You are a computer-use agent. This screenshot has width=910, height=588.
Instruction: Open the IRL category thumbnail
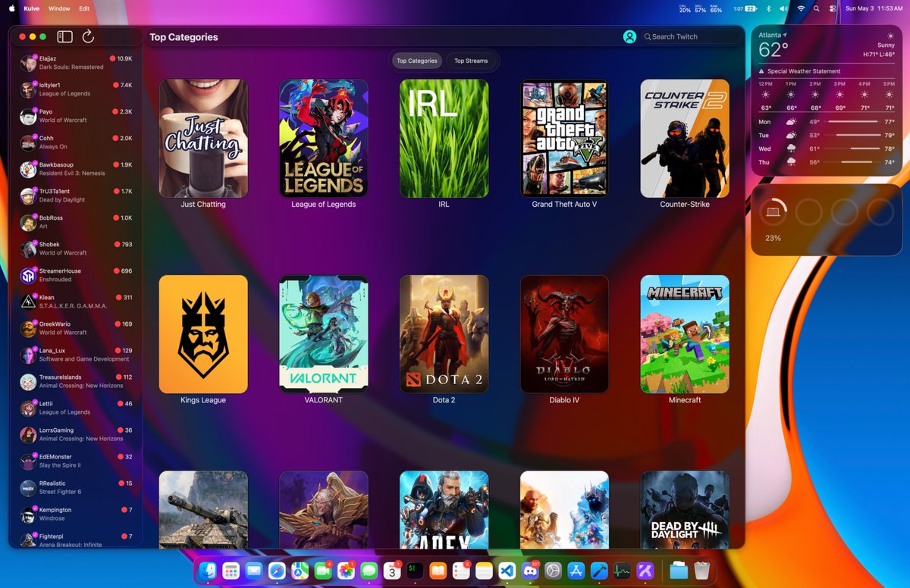click(444, 139)
